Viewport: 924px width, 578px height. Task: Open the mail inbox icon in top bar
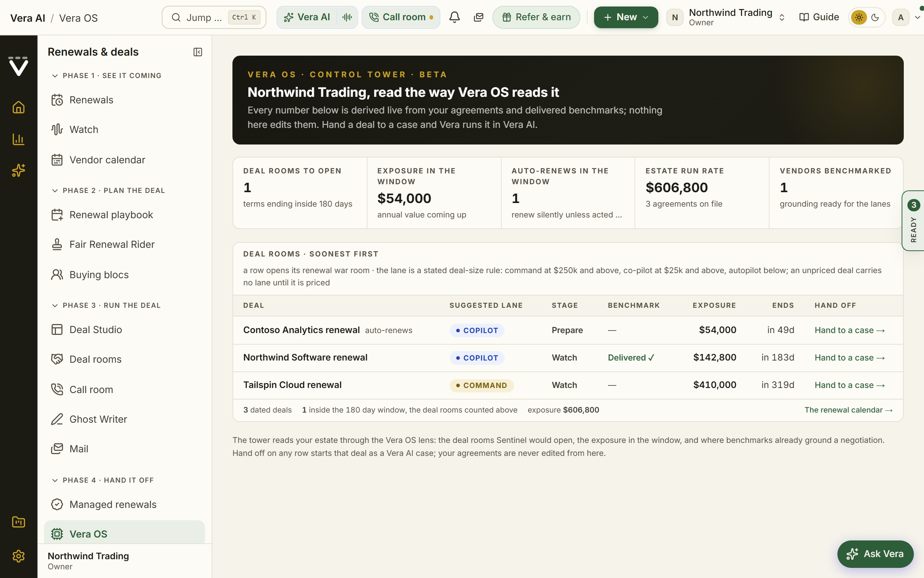[x=478, y=17]
